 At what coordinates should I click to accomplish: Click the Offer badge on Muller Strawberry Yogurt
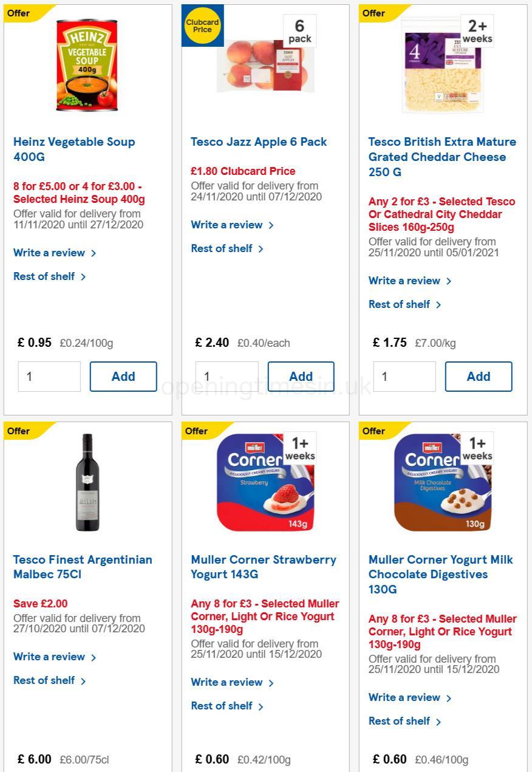(196, 431)
